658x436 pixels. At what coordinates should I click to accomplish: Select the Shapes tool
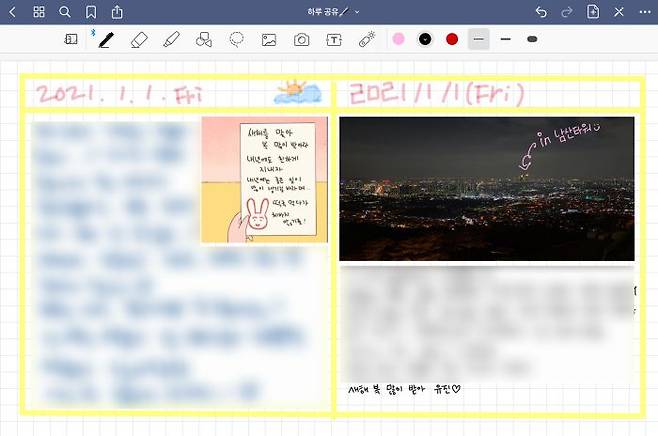[204, 39]
